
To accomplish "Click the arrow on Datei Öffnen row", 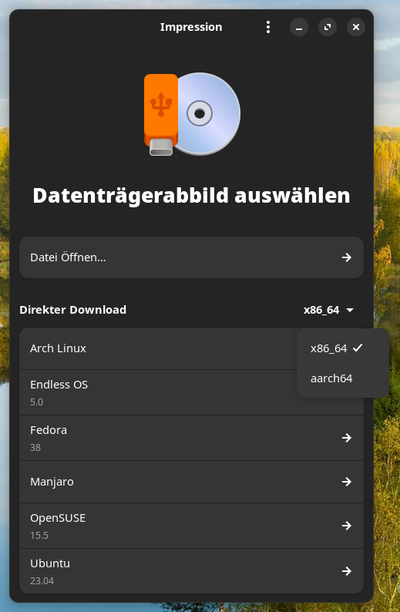I will click(x=347, y=258).
